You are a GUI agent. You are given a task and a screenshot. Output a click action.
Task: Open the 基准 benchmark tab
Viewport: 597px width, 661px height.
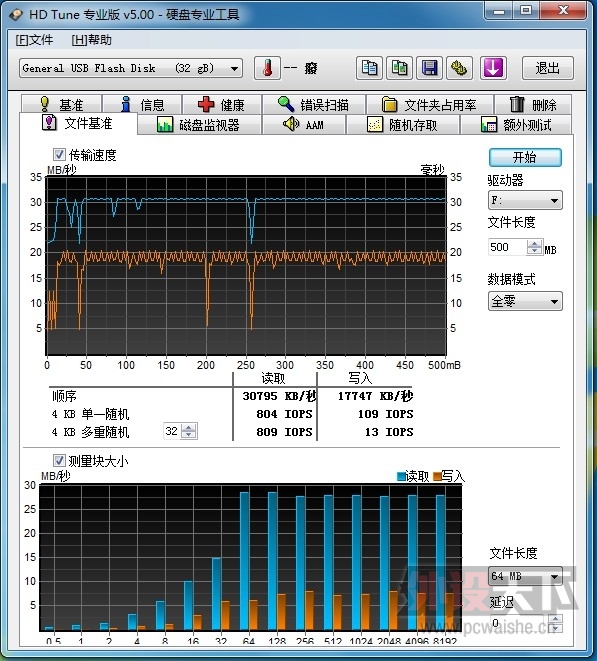click(62, 104)
